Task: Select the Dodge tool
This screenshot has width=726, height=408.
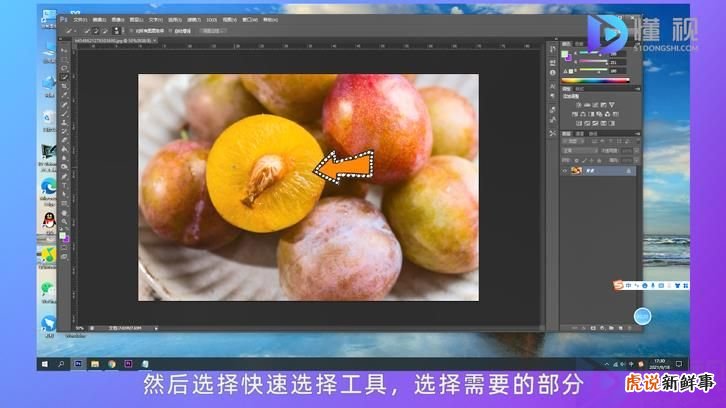Action: [64, 167]
